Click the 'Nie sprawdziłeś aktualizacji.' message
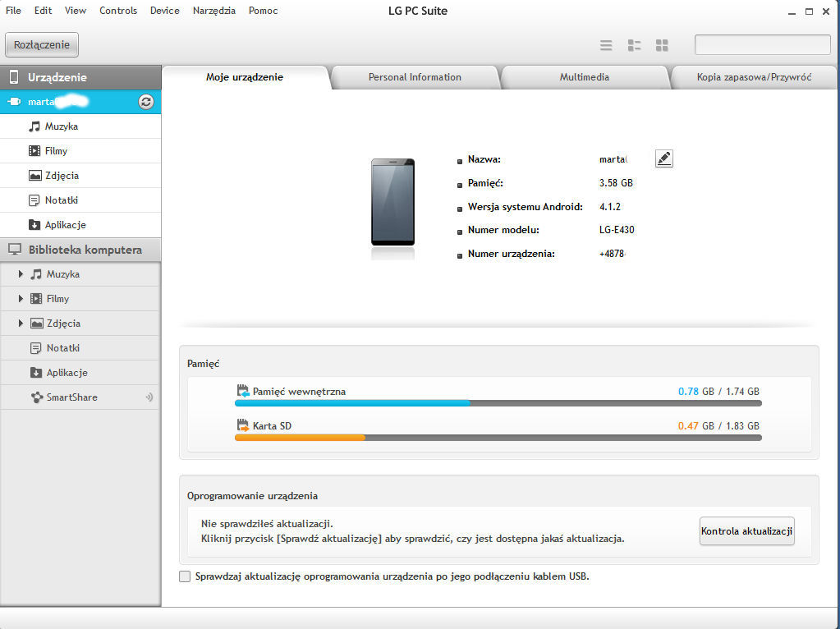The width and height of the screenshot is (840, 629). pos(268,523)
